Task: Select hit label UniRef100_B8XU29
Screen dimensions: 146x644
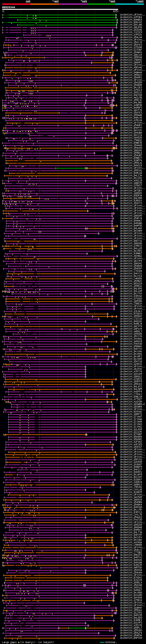Action: pos(131,284)
